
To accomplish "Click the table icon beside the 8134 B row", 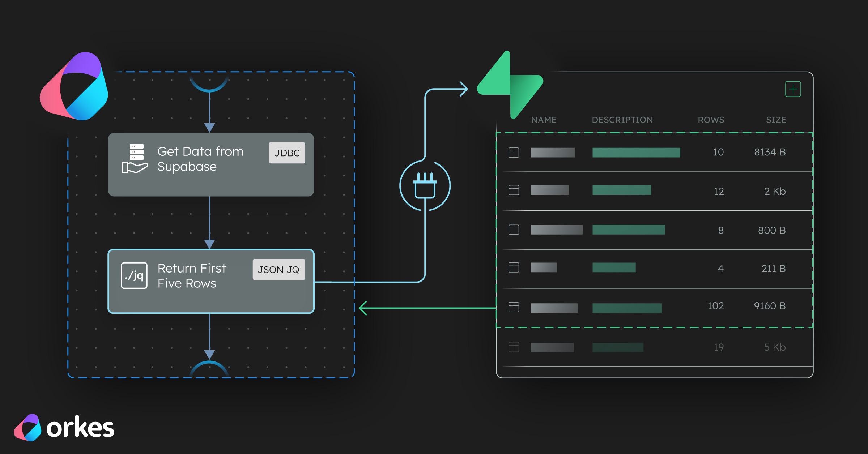I will [x=513, y=152].
